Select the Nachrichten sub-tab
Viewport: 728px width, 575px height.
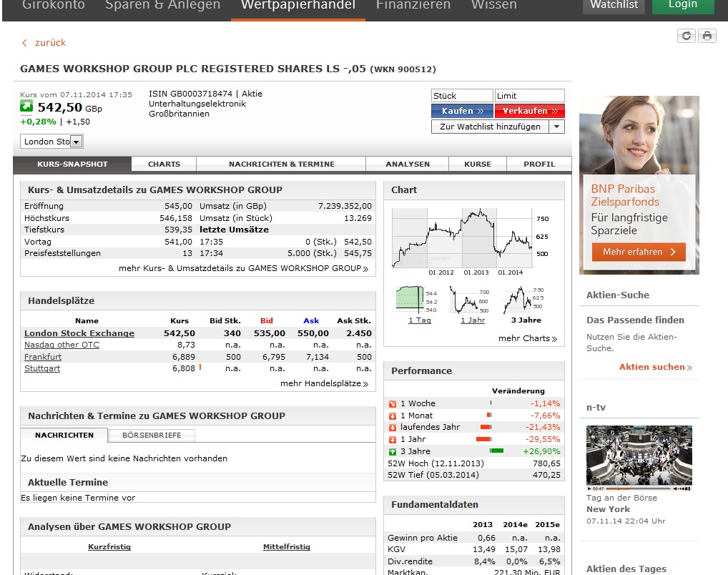click(x=64, y=436)
